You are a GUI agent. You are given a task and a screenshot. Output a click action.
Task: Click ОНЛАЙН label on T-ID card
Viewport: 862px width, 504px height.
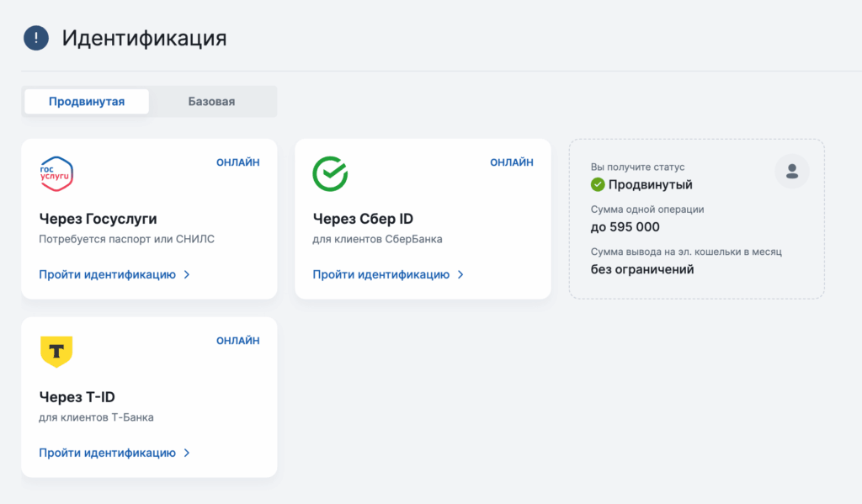[x=238, y=341]
